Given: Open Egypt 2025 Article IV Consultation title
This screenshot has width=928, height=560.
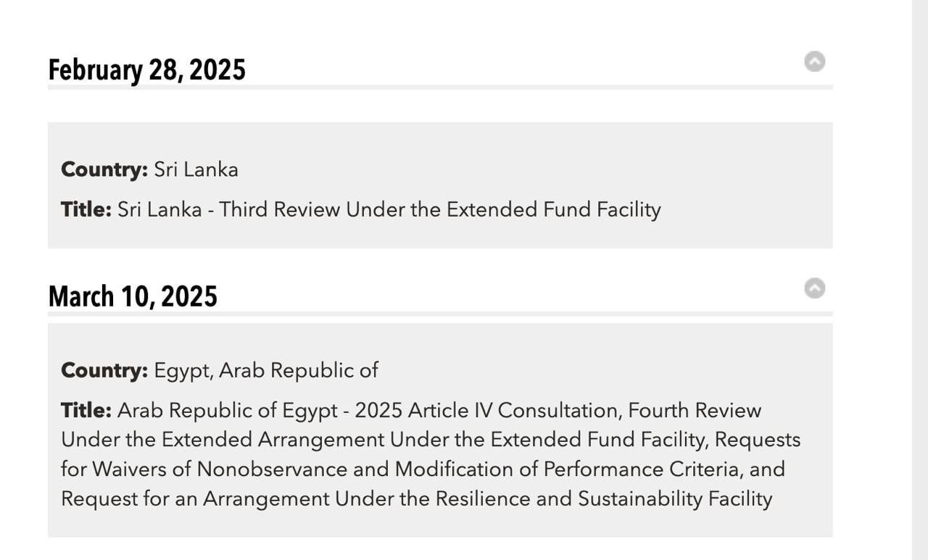Looking at the screenshot, I should pos(439,411).
